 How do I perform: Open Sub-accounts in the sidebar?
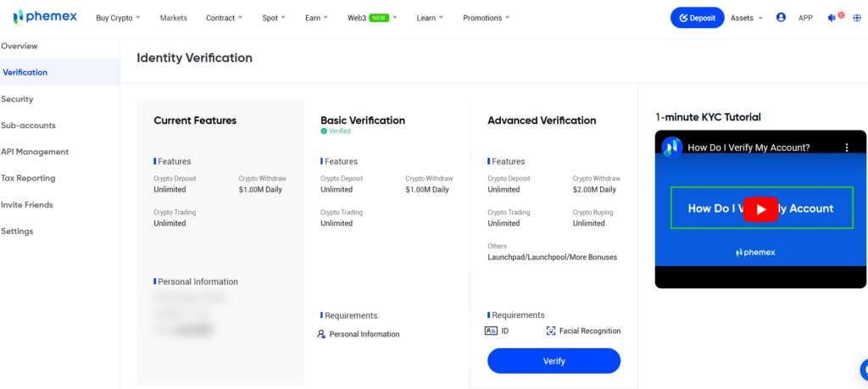[28, 125]
